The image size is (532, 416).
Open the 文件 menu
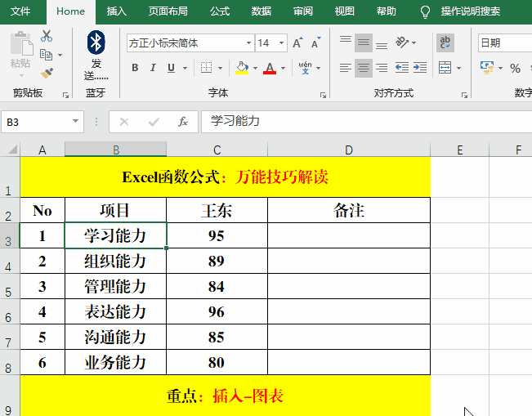click(20, 11)
